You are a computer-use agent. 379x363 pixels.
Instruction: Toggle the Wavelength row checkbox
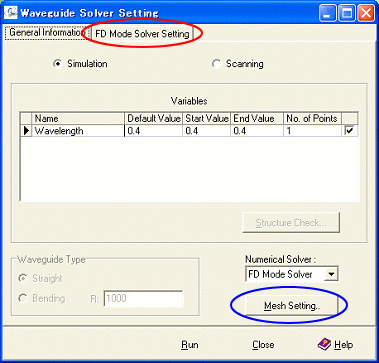349,131
